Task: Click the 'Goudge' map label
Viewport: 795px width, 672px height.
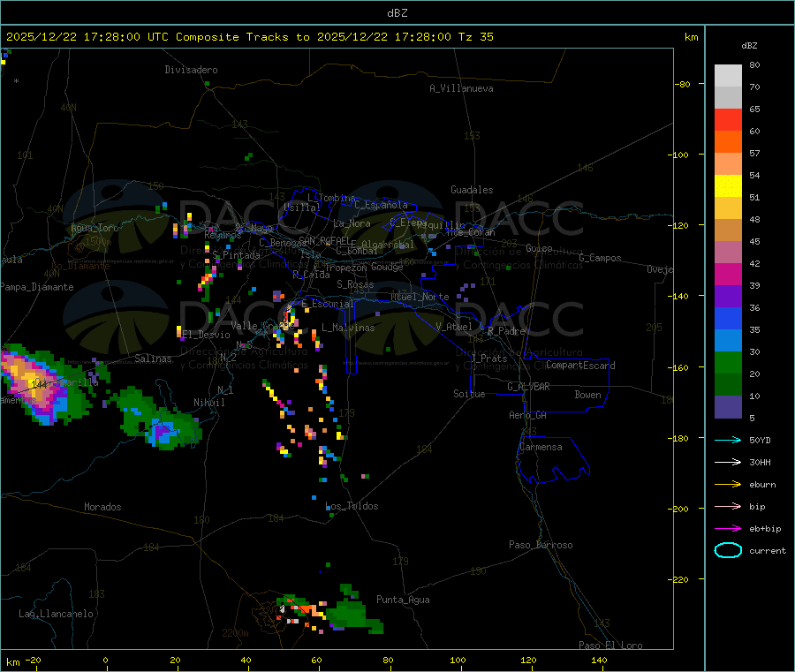Action: pos(387,267)
